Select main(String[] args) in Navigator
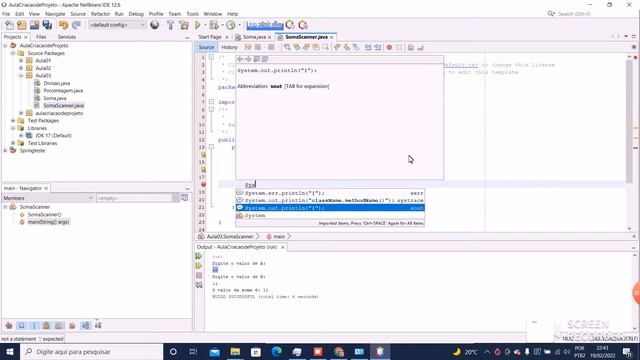Viewport: 640px width, 360px height. [48, 222]
